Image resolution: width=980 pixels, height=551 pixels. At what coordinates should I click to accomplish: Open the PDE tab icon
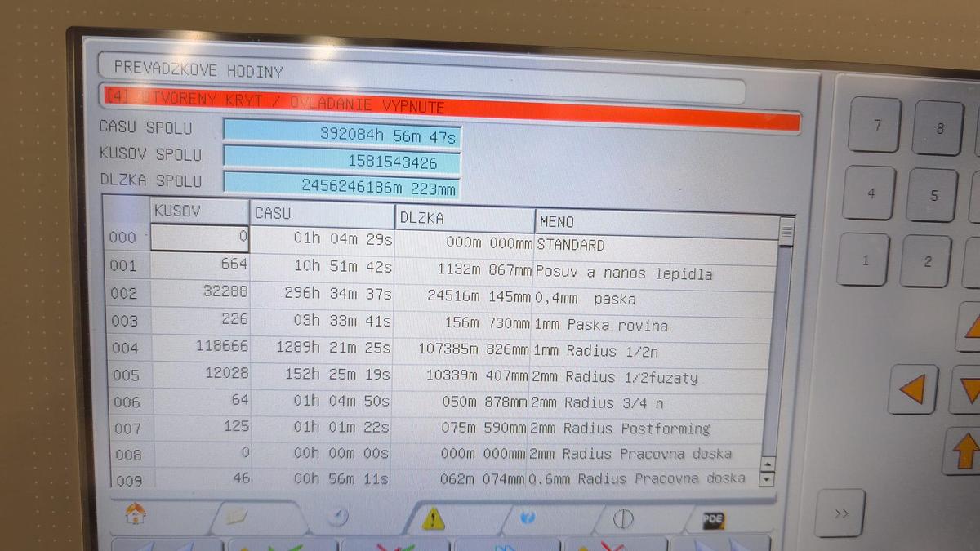[x=713, y=519]
